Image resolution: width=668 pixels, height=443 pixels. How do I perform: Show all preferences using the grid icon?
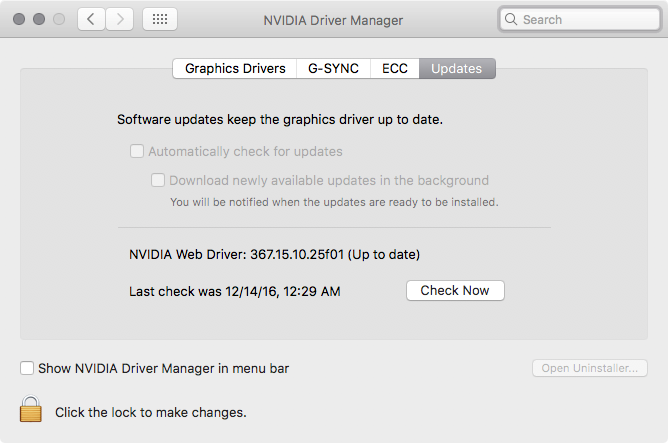[x=161, y=19]
